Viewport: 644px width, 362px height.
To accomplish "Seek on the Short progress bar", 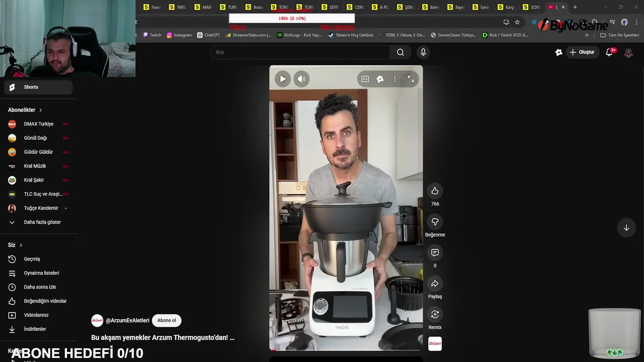I will tap(346, 350).
